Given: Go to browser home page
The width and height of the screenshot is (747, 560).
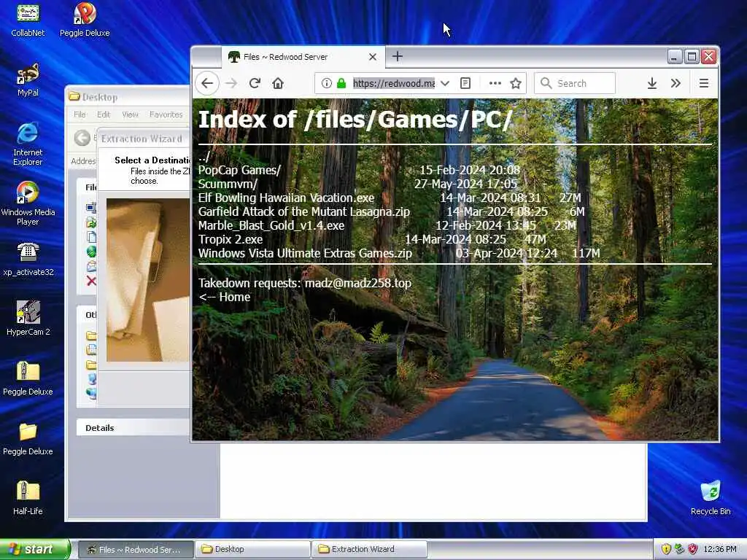Looking at the screenshot, I should [278, 83].
